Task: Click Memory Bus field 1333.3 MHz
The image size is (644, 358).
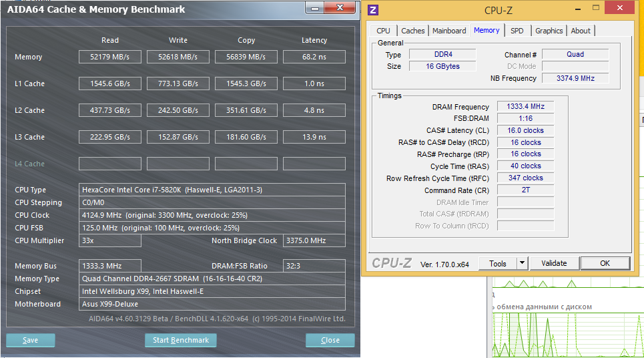Action: (x=110, y=266)
